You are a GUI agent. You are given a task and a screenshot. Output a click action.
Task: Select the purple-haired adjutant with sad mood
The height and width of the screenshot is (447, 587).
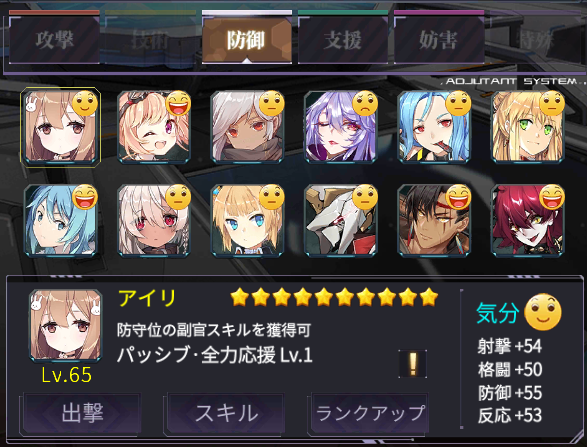pyautogui.click(x=341, y=127)
